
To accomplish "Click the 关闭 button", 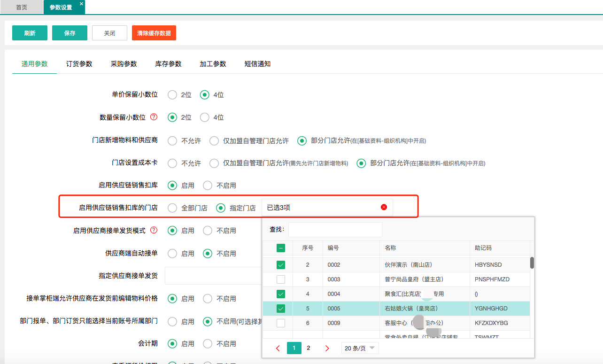I will tap(109, 33).
